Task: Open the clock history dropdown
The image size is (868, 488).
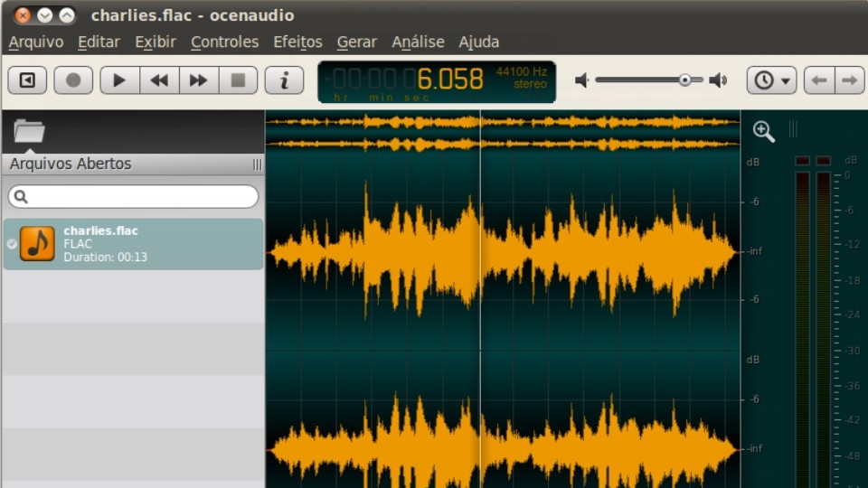Action: pos(771,80)
